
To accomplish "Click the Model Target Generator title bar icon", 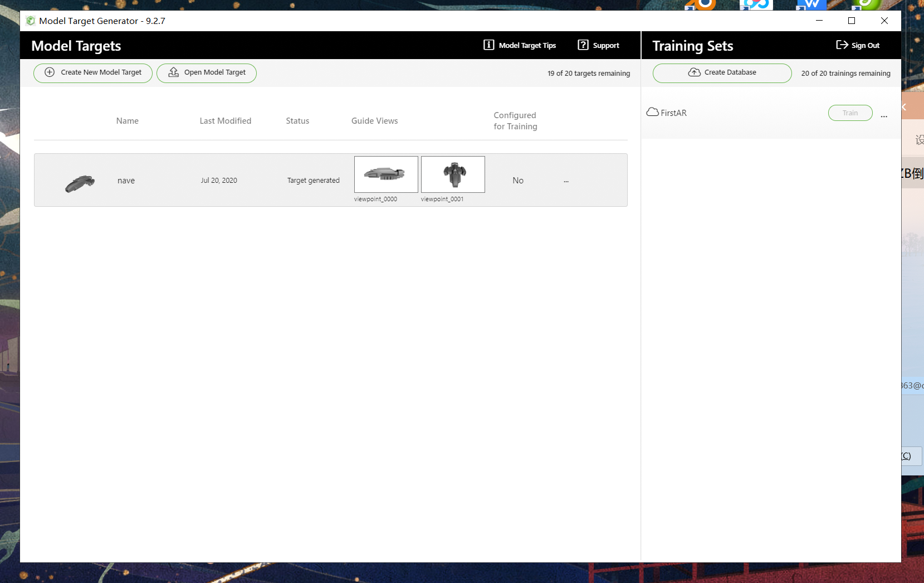I will coord(31,21).
